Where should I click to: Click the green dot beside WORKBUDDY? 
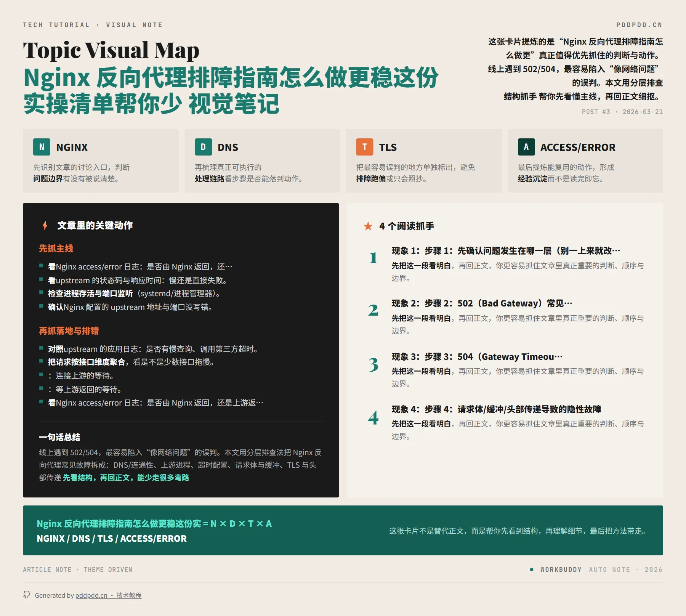[x=532, y=569]
